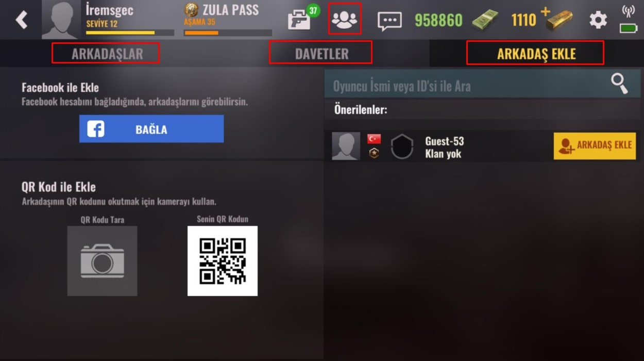Image resolution: width=644 pixels, height=361 pixels.
Task: Tap the green cash stack icon
Action: [485, 20]
